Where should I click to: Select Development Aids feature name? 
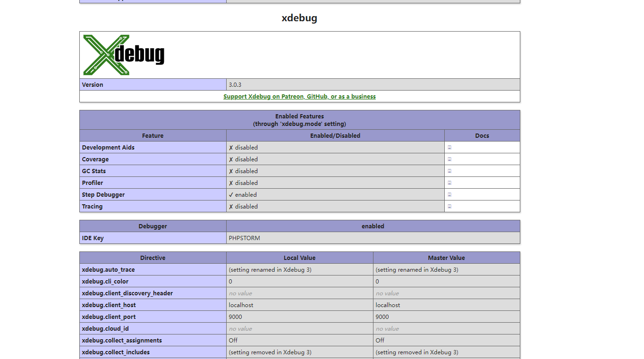(108, 148)
